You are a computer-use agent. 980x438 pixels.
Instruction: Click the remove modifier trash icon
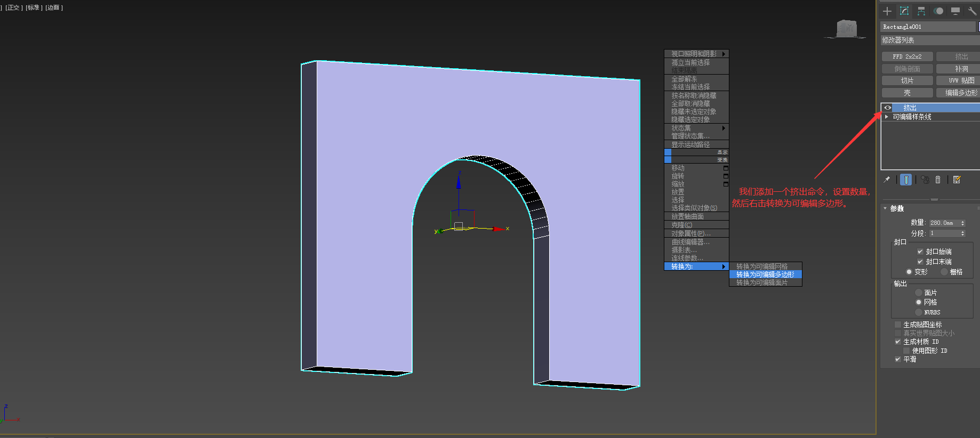click(x=938, y=180)
